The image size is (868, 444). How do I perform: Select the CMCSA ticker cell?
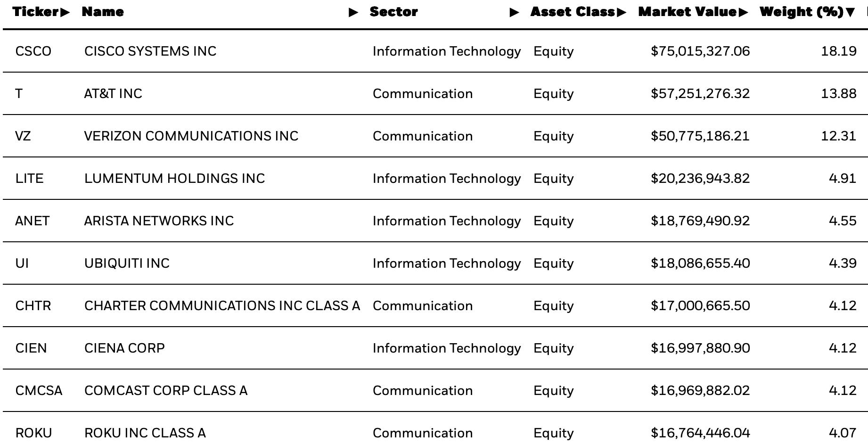click(x=39, y=390)
